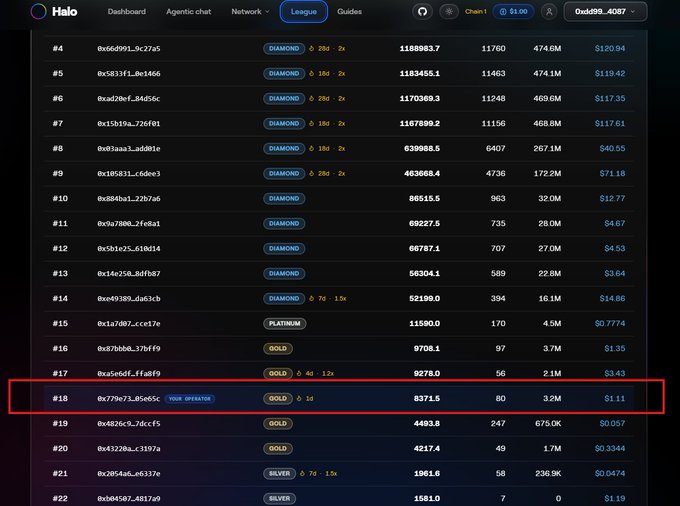
Task: Click the SILVER badge in row #22
Action: tap(279, 499)
